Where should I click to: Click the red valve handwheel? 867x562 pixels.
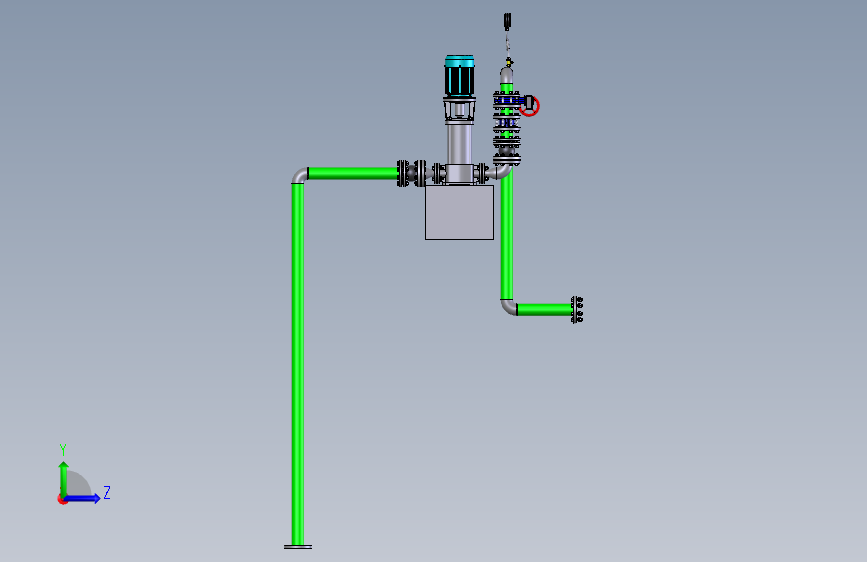[530, 106]
